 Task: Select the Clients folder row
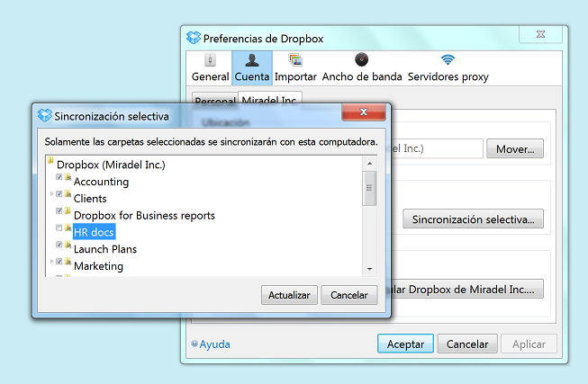tap(90, 199)
